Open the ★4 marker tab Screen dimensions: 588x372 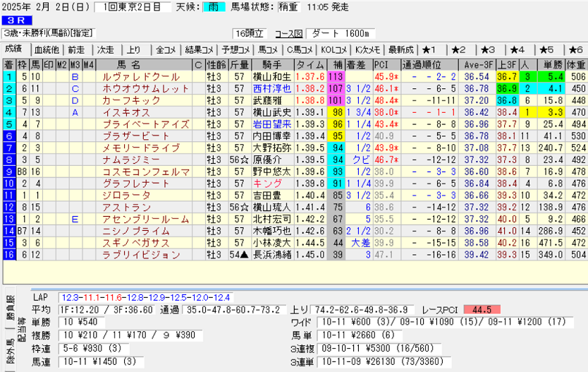coord(517,50)
